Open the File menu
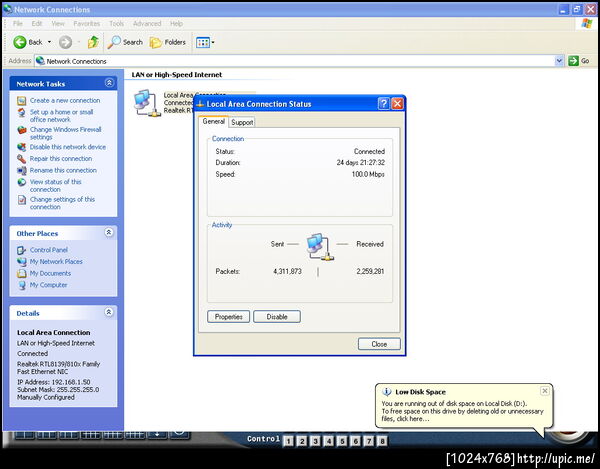This screenshot has width=600, height=469. tap(18, 24)
